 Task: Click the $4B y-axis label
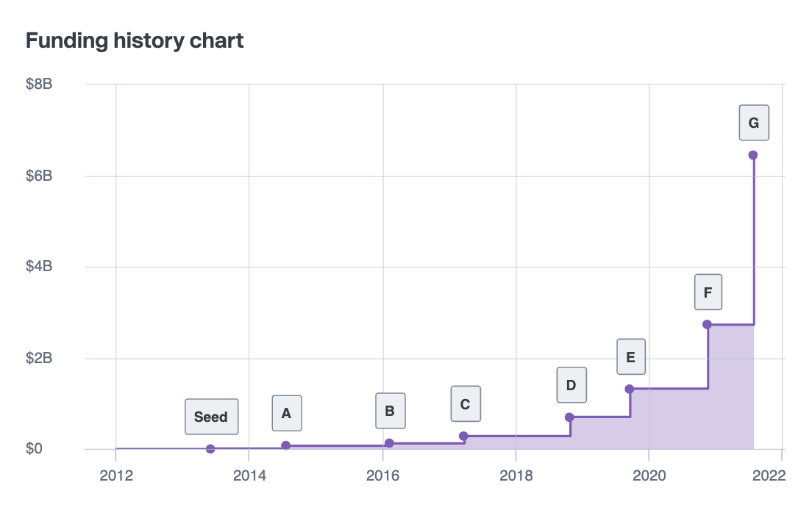click(39, 267)
